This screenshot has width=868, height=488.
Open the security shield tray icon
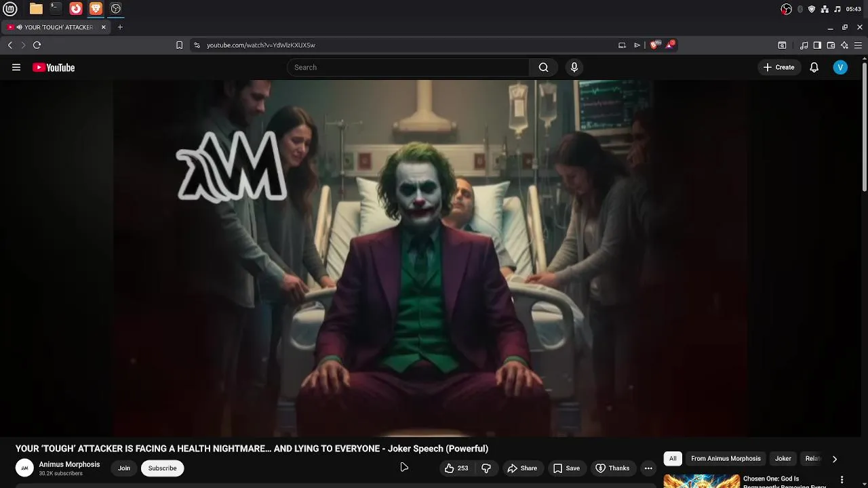(x=812, y=9)
